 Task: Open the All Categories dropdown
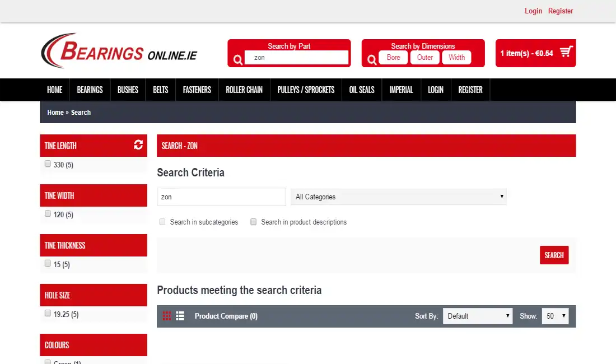pos(398,197)
